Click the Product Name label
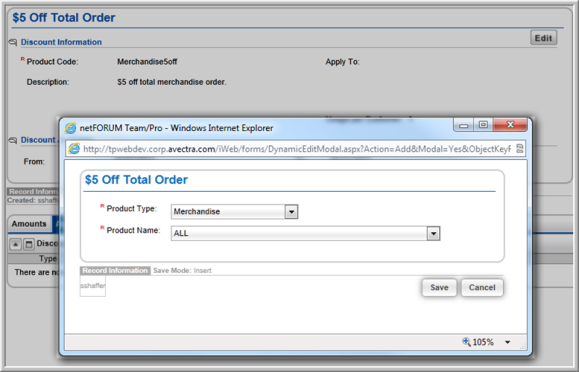The width and height of the screenshot is (579, 372). pyautogui.click(x=133, y=230)
